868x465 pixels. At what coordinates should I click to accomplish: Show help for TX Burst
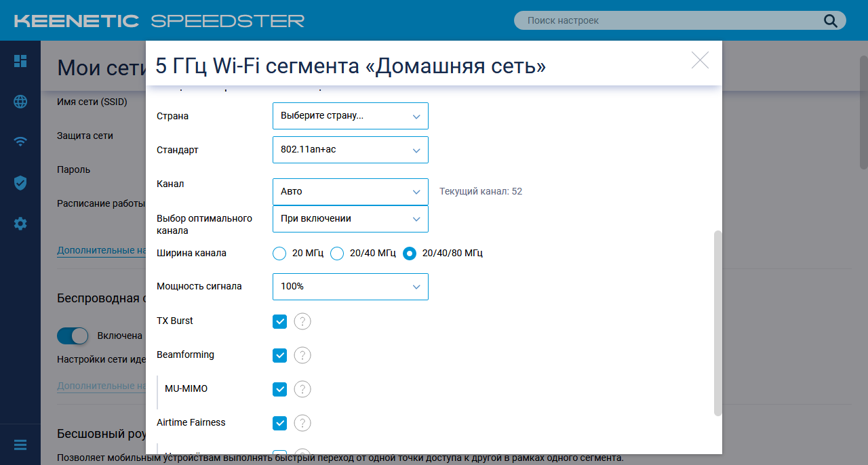click(x=302, y=321)
